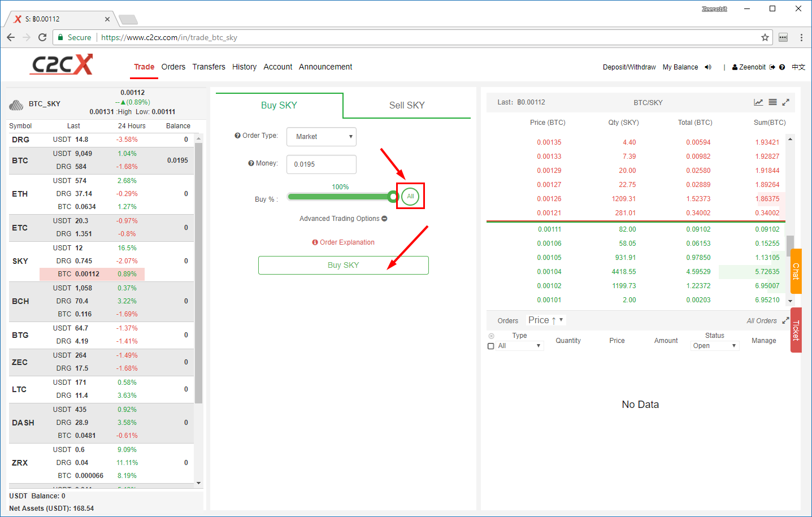
Task: Open the Status Open filter dropdown
Action: click(x=715, y=346)
